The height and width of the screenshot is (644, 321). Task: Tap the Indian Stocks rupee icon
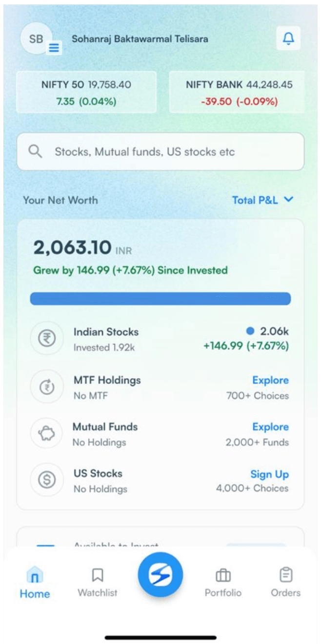click(47, 339)
